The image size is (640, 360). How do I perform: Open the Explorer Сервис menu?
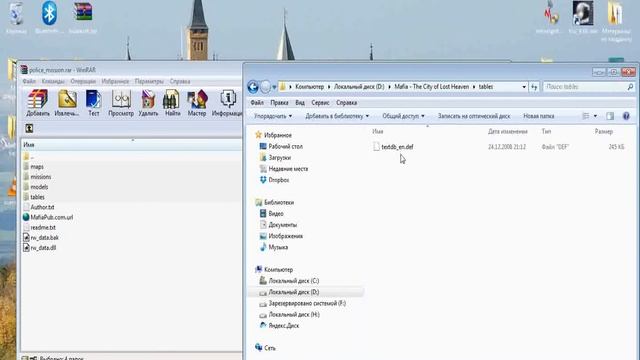(320, 103)
